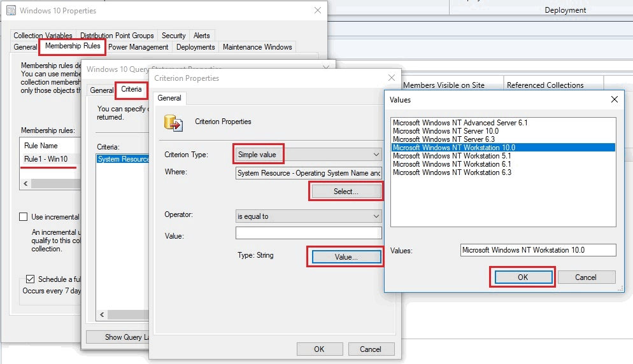Click left arrow of membership rules scrollbar

[25, 184]
